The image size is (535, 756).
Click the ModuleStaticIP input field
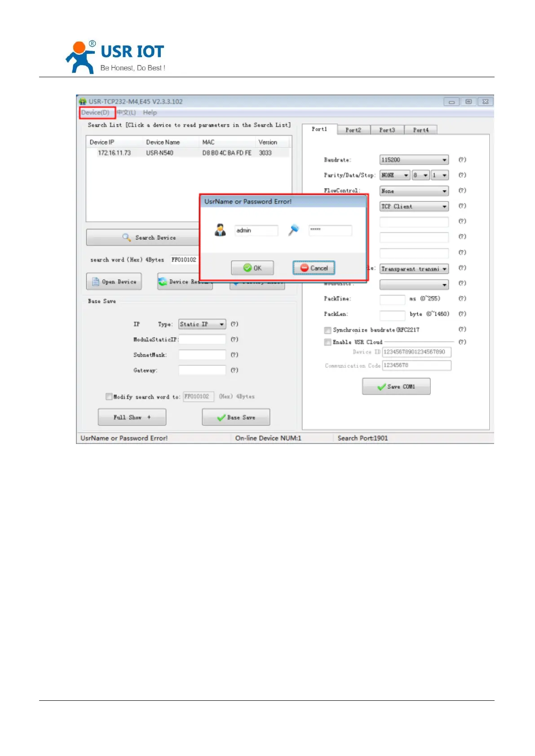202,339
